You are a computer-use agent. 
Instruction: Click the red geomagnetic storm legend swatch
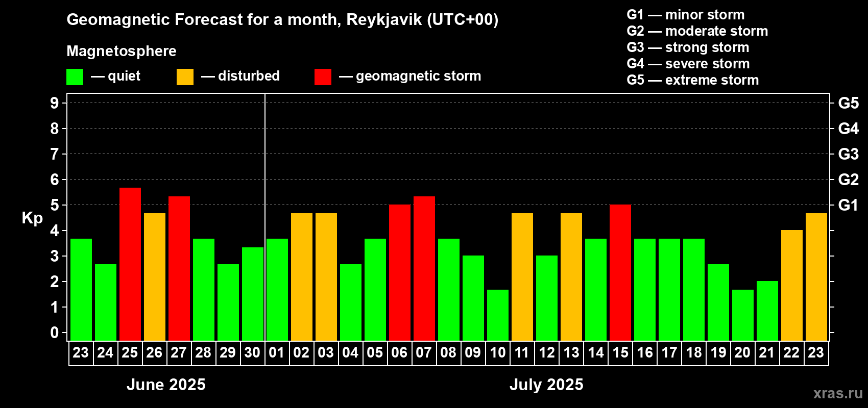pyautogui.click(x=323, y=77)
